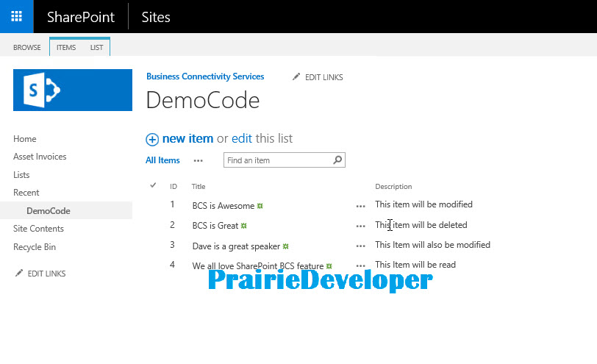The image size is (597, 364).
Task: Open Asset Invoices in the sidebar
Action: pos(40,157)
